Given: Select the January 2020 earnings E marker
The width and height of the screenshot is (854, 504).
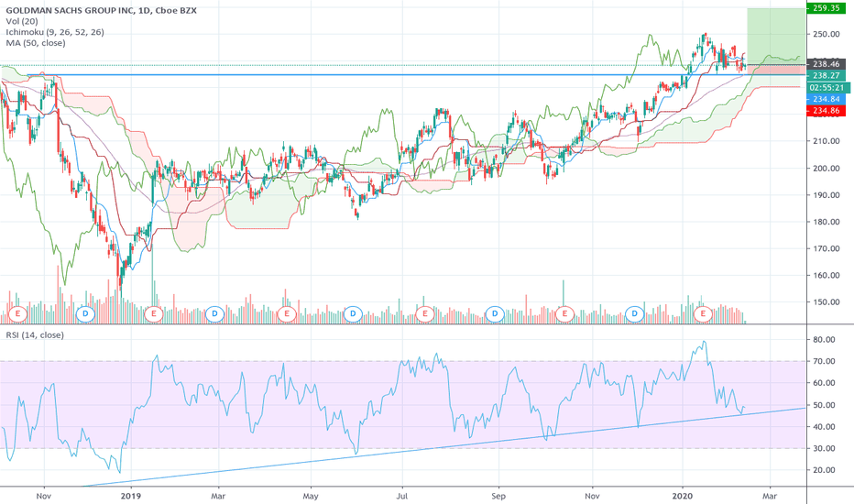Looking at the screenshot, I should pyautogui.click(x=703, y=313).
